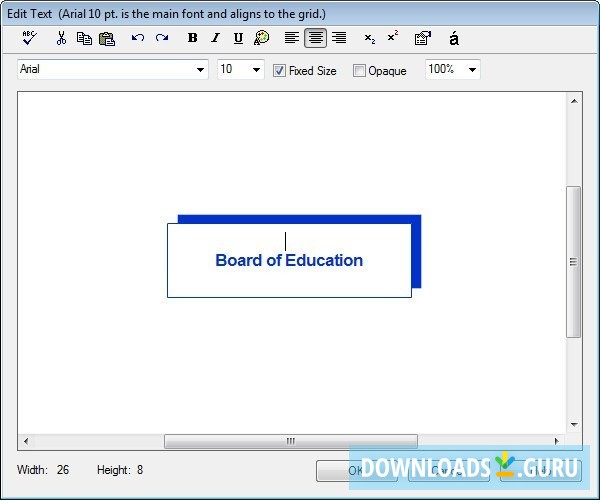Click the Height value 8

tap(140, 470)
